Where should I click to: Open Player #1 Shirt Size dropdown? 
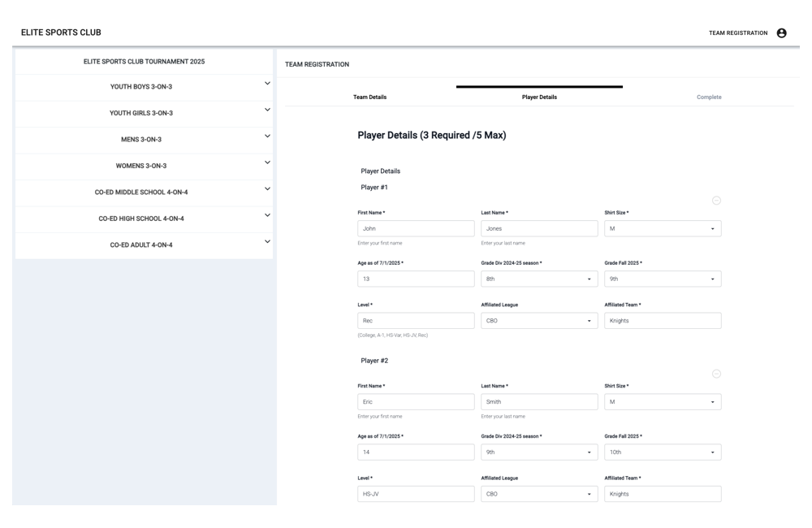tap(662, 229)
